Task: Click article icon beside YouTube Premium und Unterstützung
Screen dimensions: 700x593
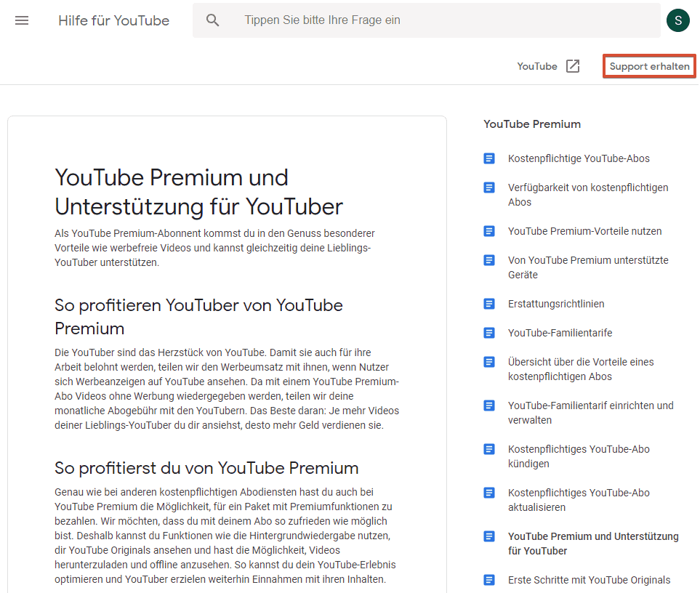Action: 489,536
